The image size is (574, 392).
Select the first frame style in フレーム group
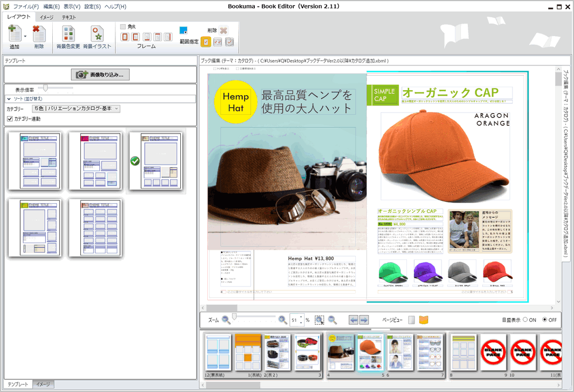coord(125,37)
